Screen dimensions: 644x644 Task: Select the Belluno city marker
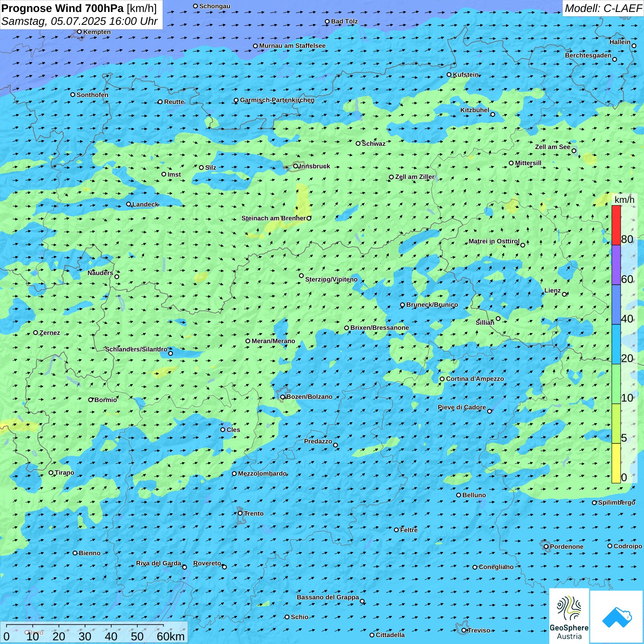(459, 495)
